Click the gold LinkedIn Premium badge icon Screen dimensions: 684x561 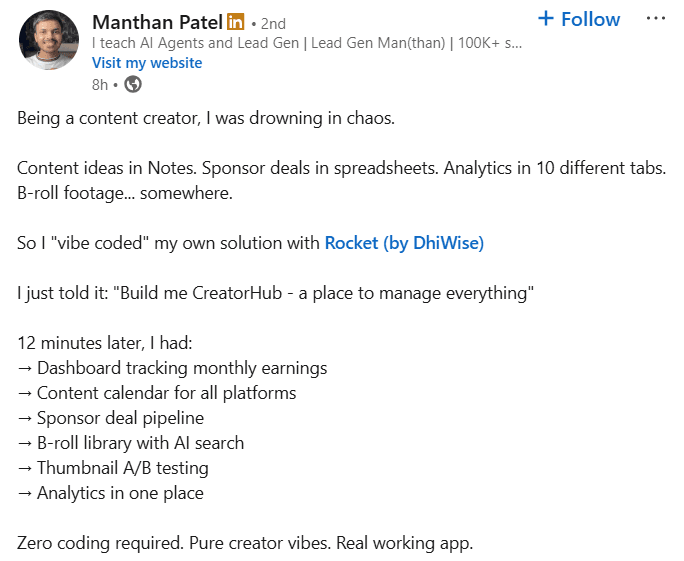[x=236, y=21]
